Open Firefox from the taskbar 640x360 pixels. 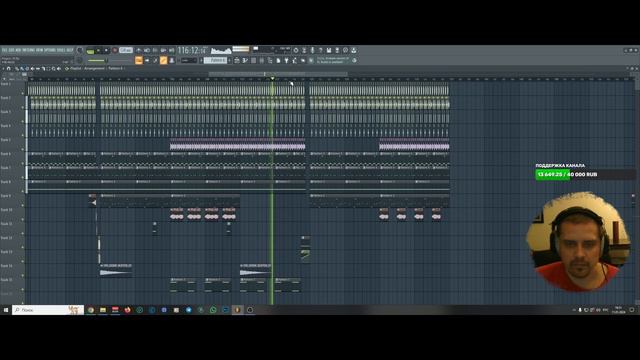127,310
